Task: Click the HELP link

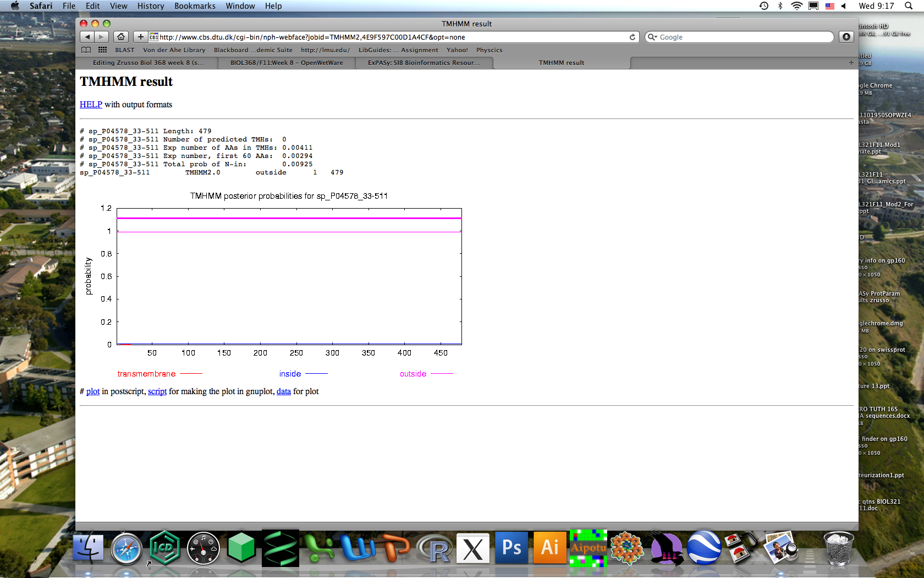Action: 91,105
